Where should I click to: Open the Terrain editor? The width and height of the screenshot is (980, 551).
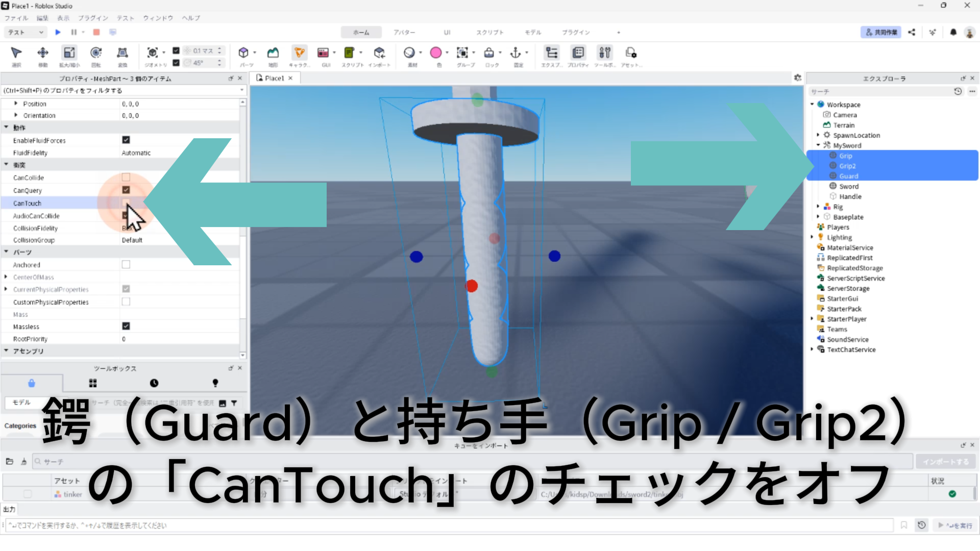273,53
